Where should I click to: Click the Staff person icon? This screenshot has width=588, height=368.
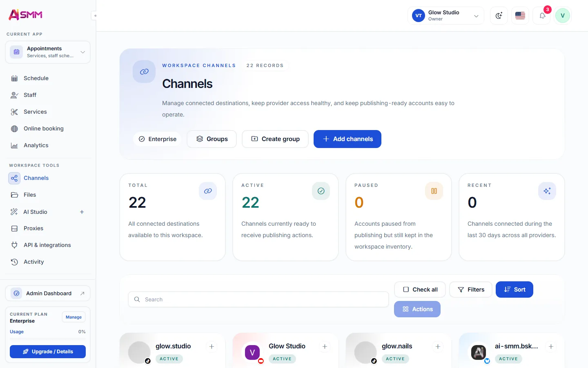(14, 95)
